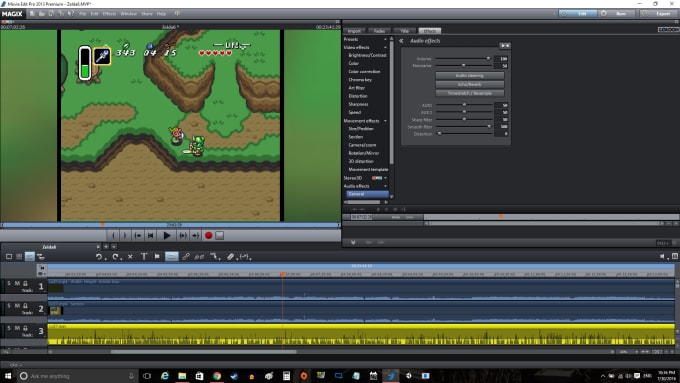Collapse the Video effects category
680x383 pixels.
(x=385, y=47)
